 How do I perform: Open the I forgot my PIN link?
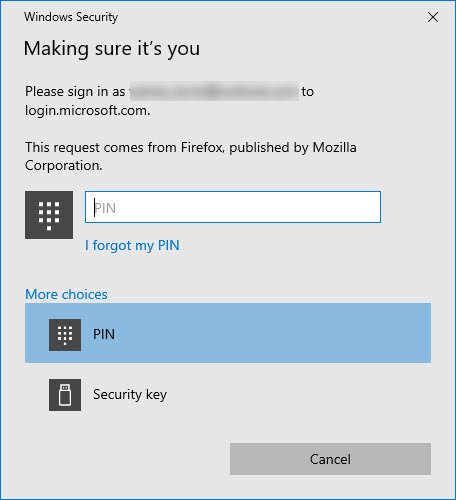pos(132,246)
